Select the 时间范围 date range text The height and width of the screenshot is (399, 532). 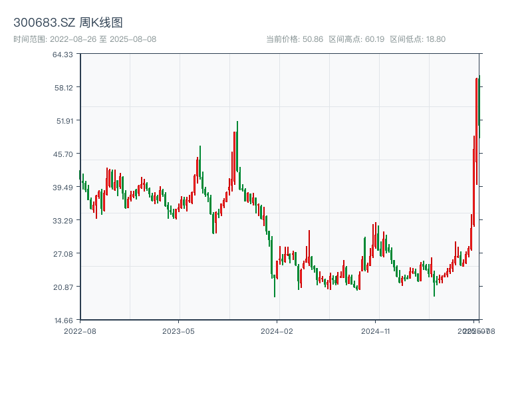84,39
